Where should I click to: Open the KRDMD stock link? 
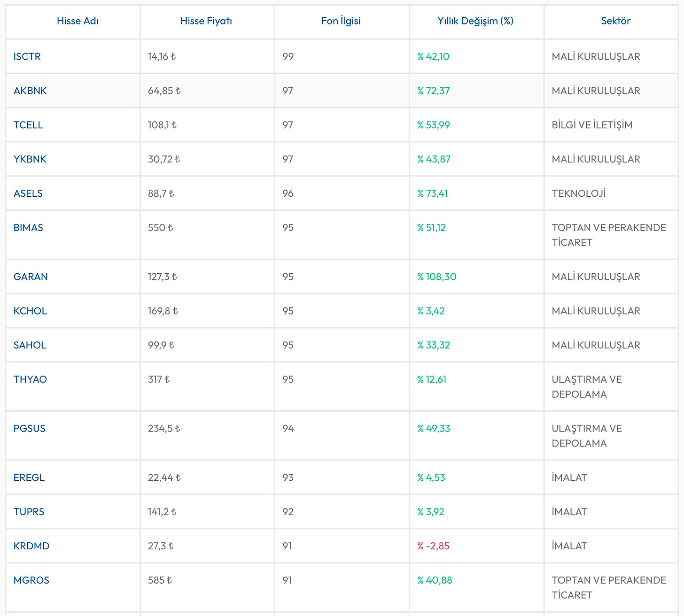pyautogui.click(x=31, y=546)
